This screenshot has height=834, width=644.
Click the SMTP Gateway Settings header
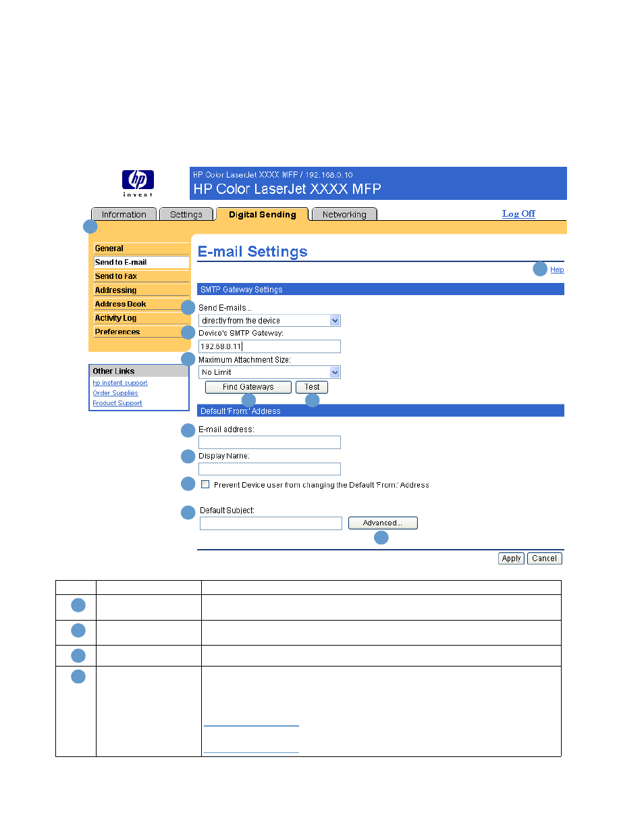381,289
